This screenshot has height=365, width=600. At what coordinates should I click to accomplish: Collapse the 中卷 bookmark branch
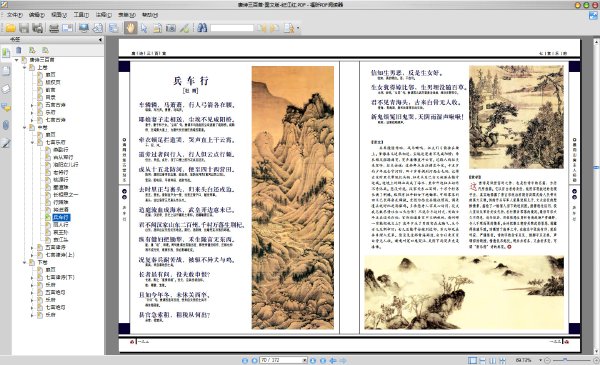24,127
